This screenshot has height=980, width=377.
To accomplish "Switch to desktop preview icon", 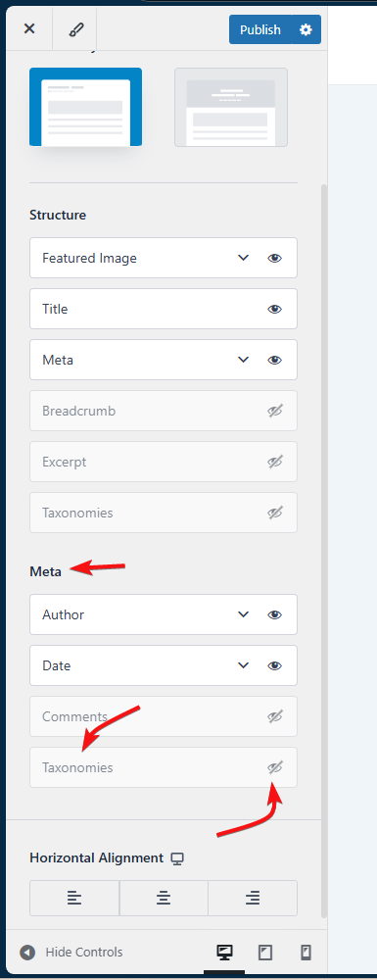I will (x=224, y=952).
